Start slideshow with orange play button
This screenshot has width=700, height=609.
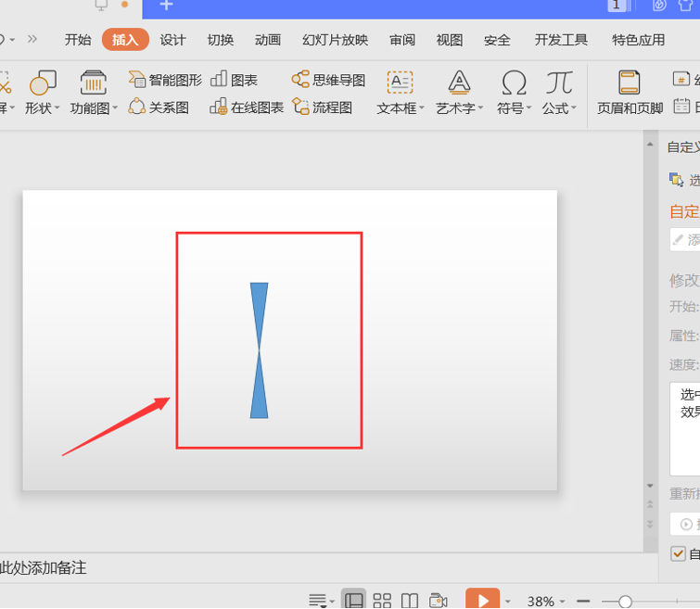click(x=482, y=599)
